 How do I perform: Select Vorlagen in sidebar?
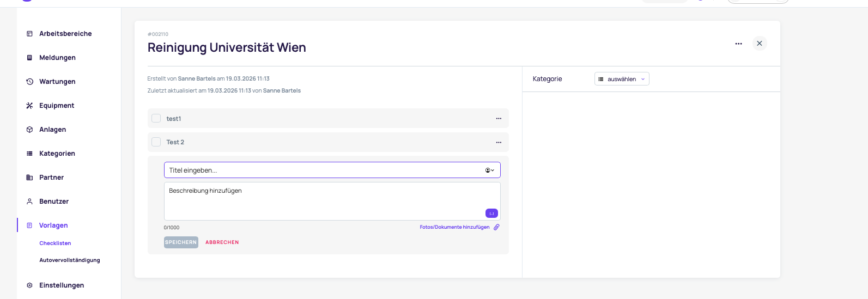pyautogui.click(x=53, y=225)
